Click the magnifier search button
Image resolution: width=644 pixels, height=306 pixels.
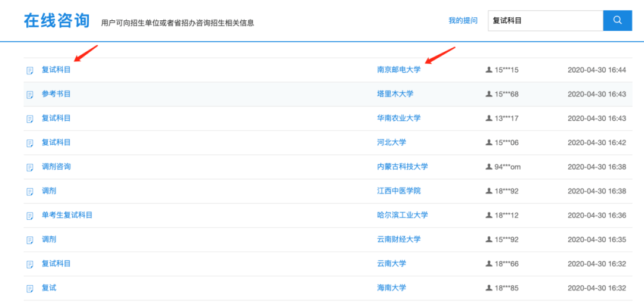(617, 20)
